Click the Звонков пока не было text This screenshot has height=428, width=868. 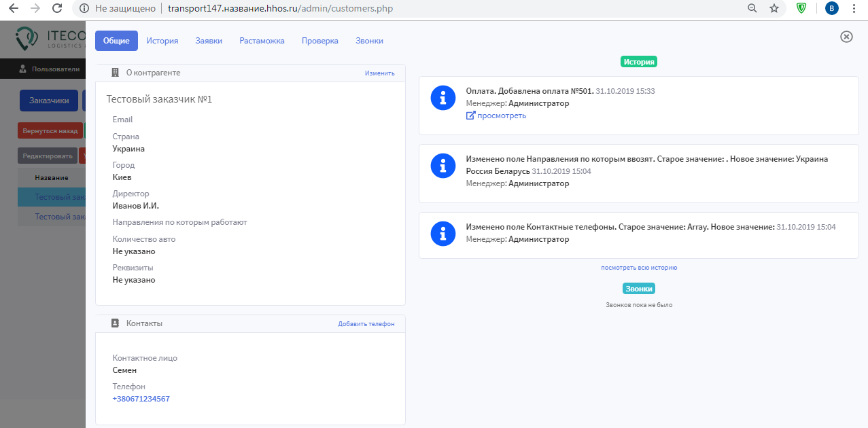click(x=639, y=305)
